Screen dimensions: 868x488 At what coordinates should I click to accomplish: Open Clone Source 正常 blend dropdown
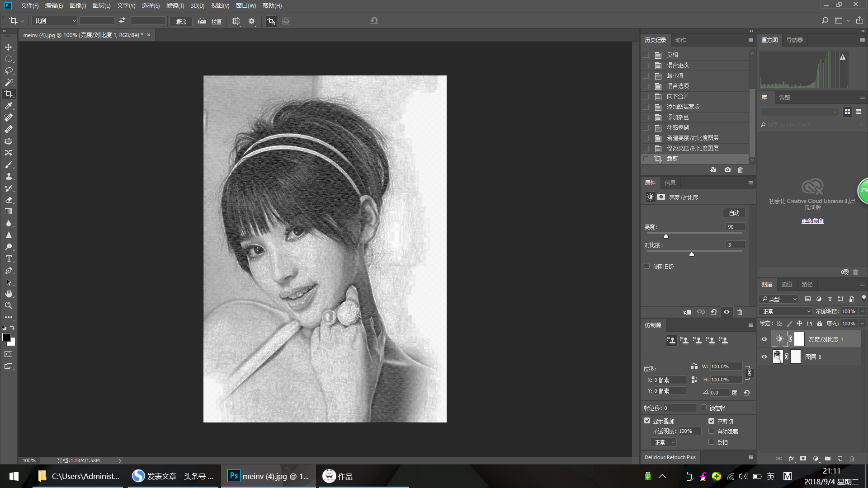[664, 442]
